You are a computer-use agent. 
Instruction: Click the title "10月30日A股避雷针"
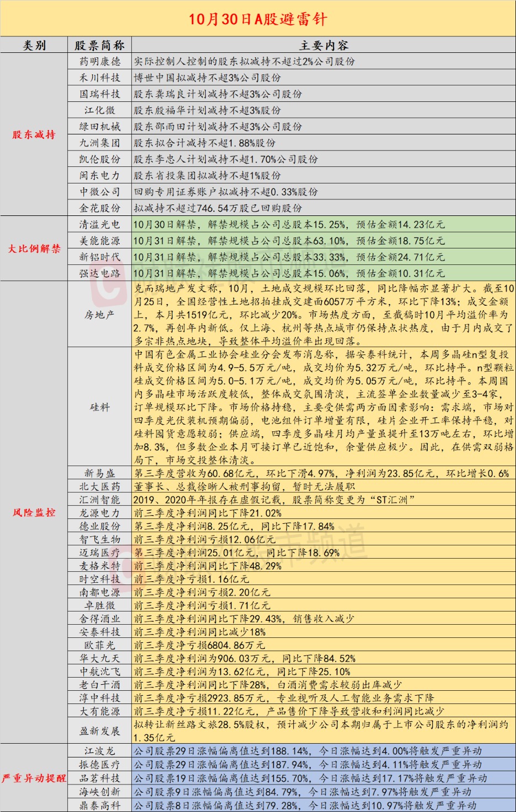pyautogui.click(x=258, y=19)
